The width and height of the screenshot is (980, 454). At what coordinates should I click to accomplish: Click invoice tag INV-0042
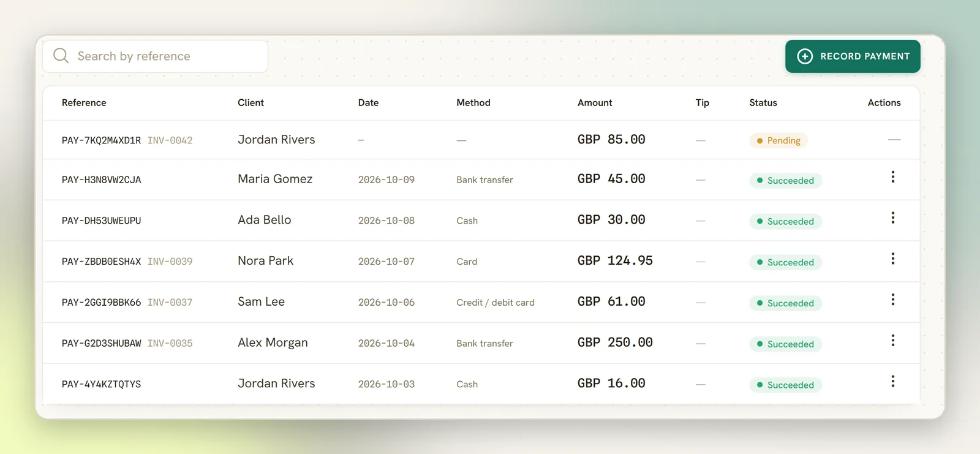170,140
